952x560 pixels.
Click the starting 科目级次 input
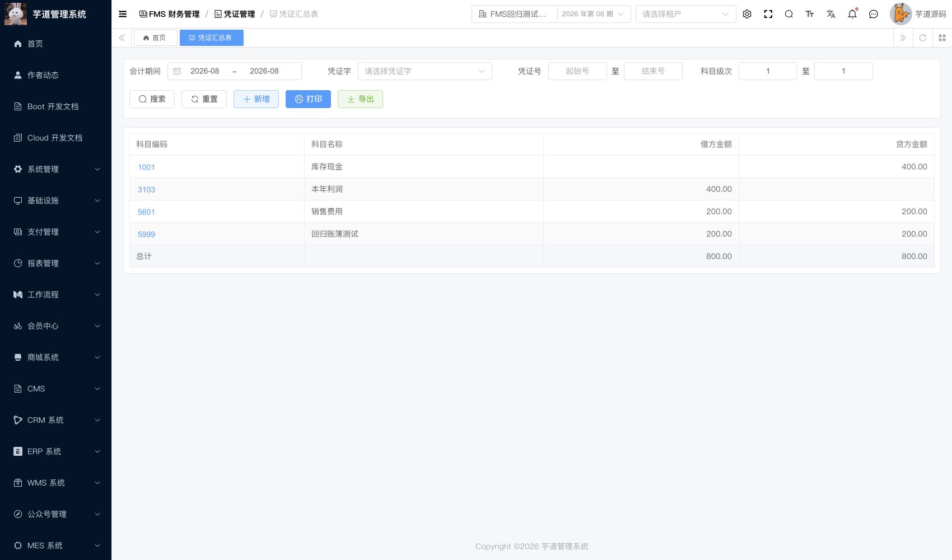click(768, 71)
